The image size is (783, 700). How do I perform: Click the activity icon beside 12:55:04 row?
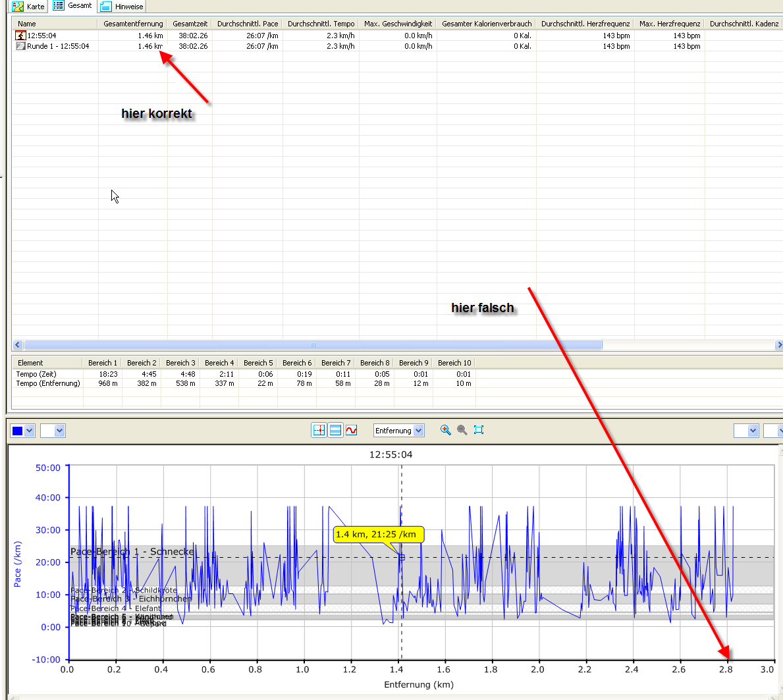20,36
